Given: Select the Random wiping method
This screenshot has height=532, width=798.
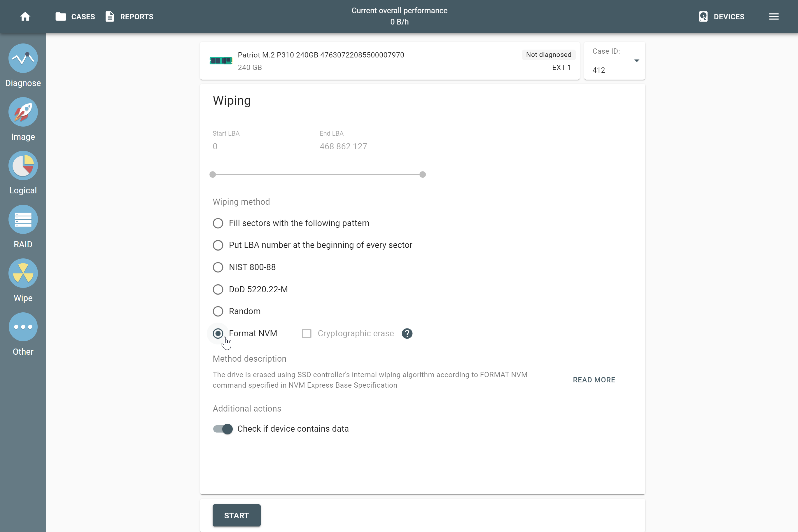Looking at the screenshot, I should tap(218, 311).
